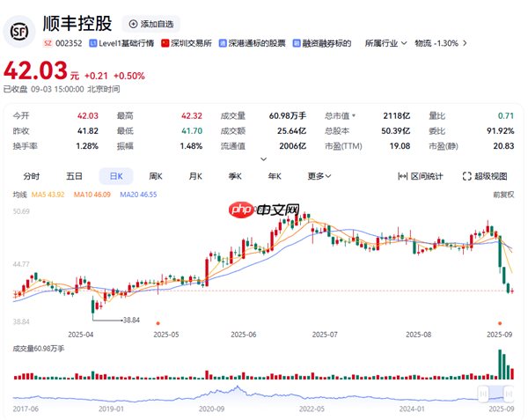Click left handle of timeline range slider

[x=483, y=394]
